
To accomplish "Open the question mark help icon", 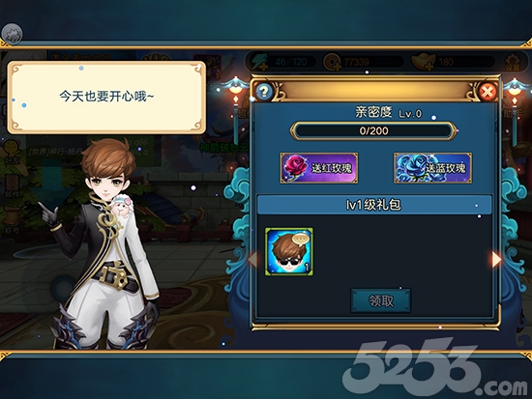I will (x=264, y=92).
